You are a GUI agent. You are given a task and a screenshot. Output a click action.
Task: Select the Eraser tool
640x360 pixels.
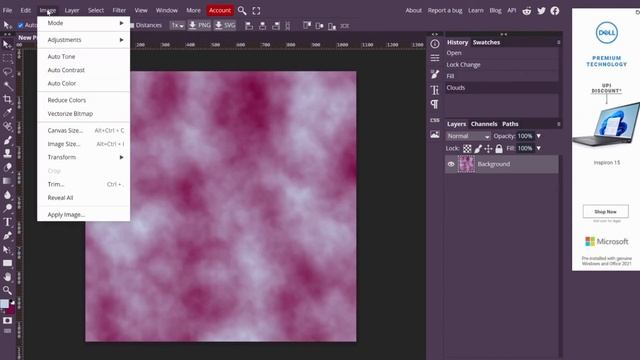(7, 167)
